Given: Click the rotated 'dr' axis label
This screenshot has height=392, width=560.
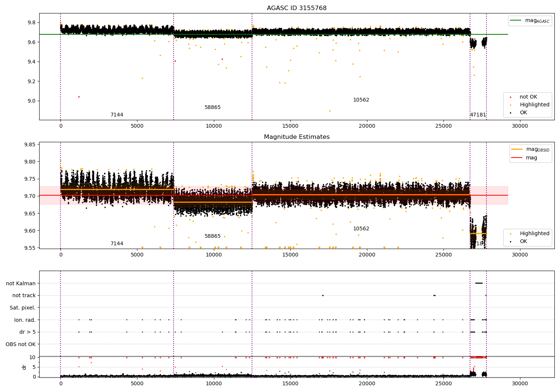Looking at the screenshot, I should coord(24,367).
